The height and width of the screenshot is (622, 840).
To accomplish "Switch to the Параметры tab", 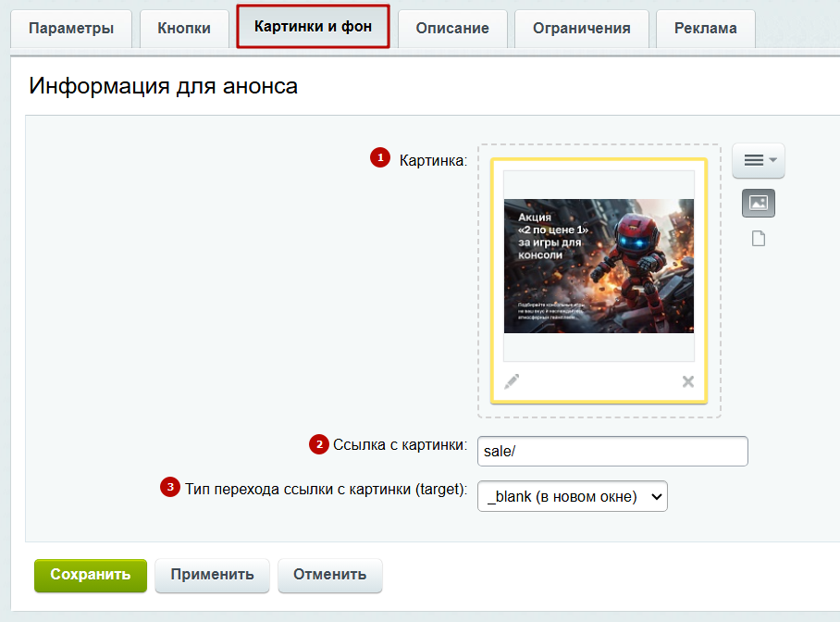I will [x=71, y=29].
